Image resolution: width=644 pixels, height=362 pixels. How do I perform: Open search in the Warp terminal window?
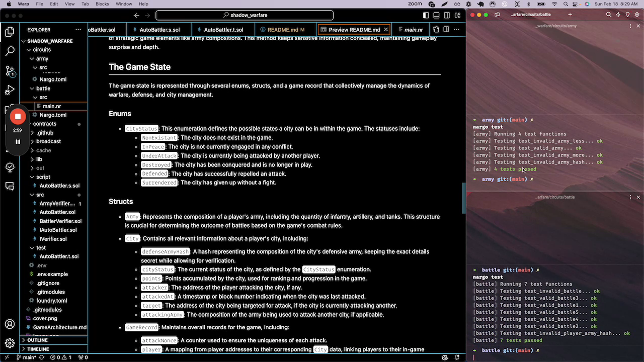[x=609, y=15]
